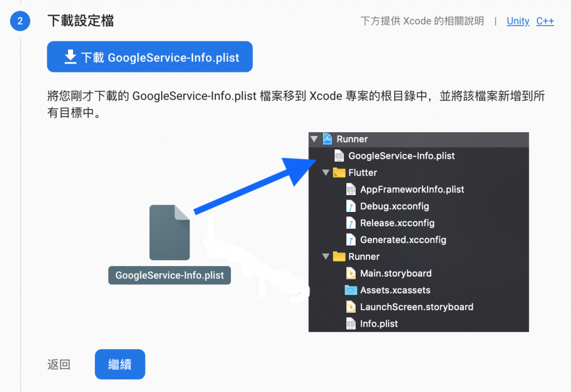Collapse the Flutter folder triangle
571x392 pixels.
pyautogui.click(x=326, y=172)
